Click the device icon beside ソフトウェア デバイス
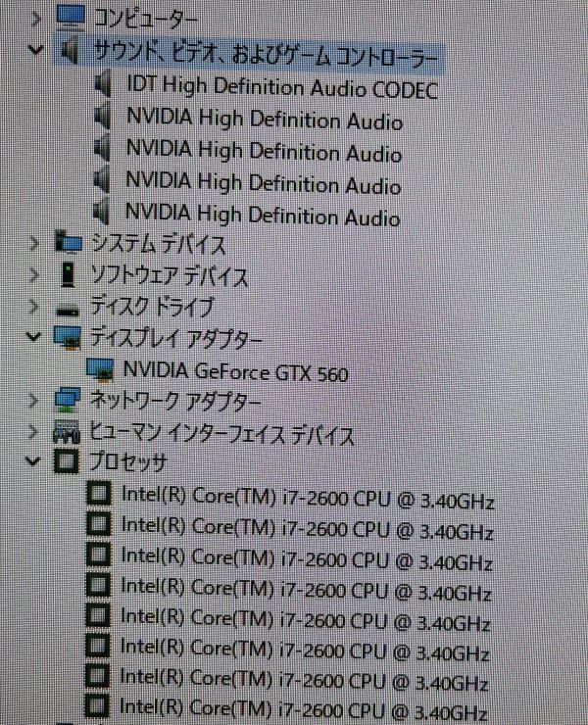 pos(68,274)
